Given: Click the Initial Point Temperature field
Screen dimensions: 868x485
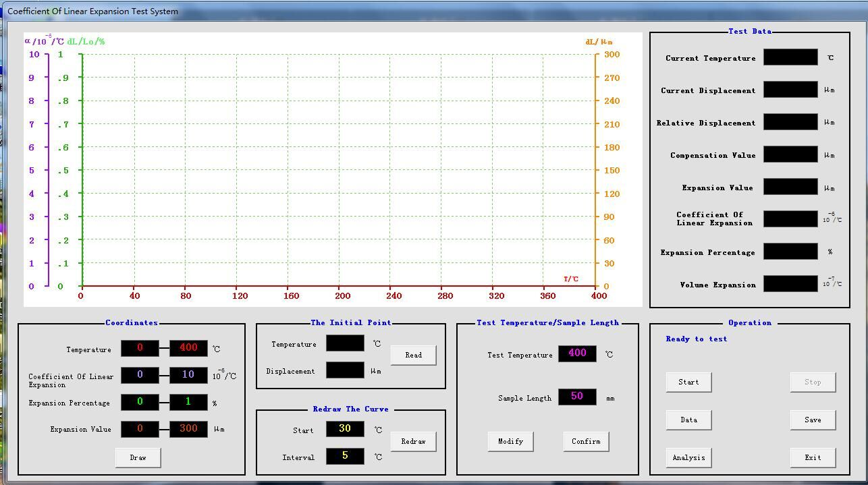Looking at the screenshot, I should pos(345,343).
